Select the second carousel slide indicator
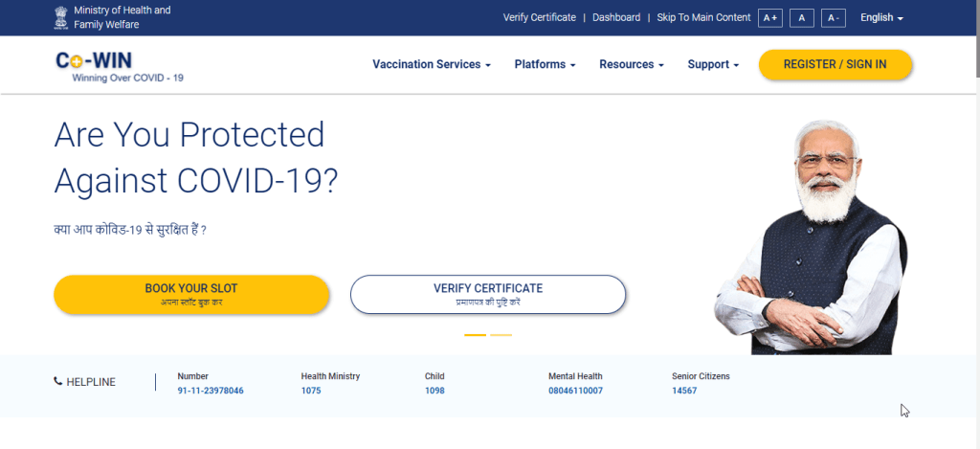Image resolution: width=980 pixels, height=449 pixels. (501, 335)
